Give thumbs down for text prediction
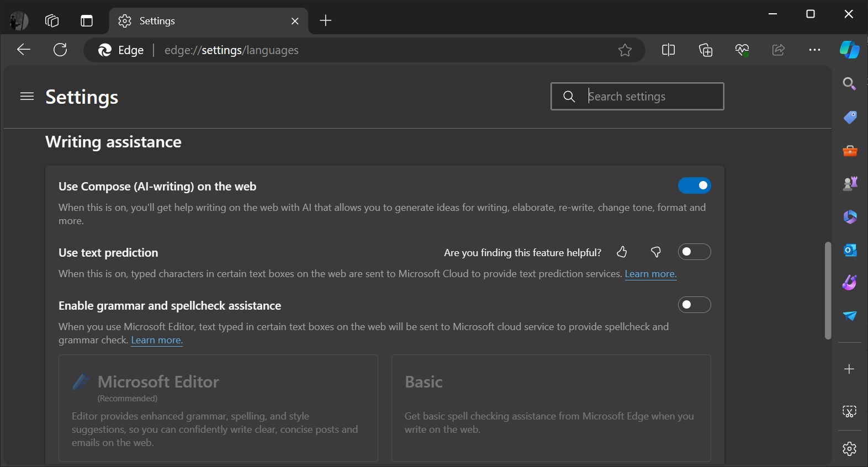Screen dimensions: 868x467 point(656,252)
